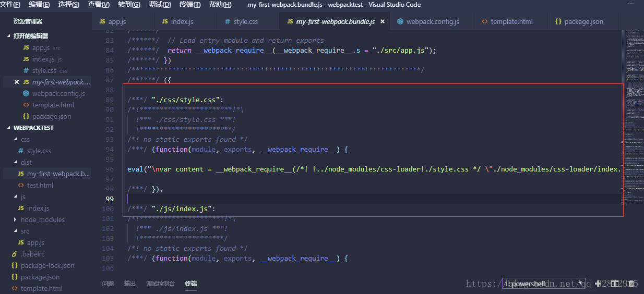This screenshot has height=294, width=644.
Task: Collapse the js folder
Action: coord(16,197)
